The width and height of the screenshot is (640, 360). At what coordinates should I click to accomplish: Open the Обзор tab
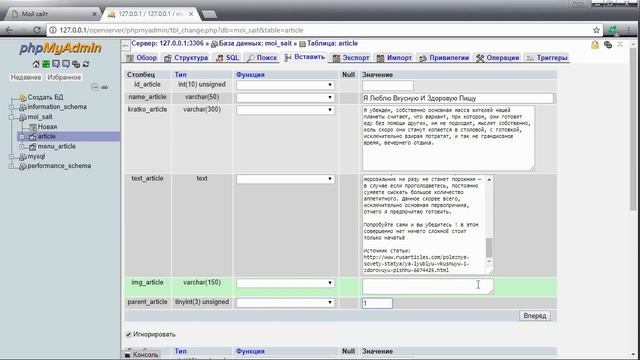pos(142,58)
